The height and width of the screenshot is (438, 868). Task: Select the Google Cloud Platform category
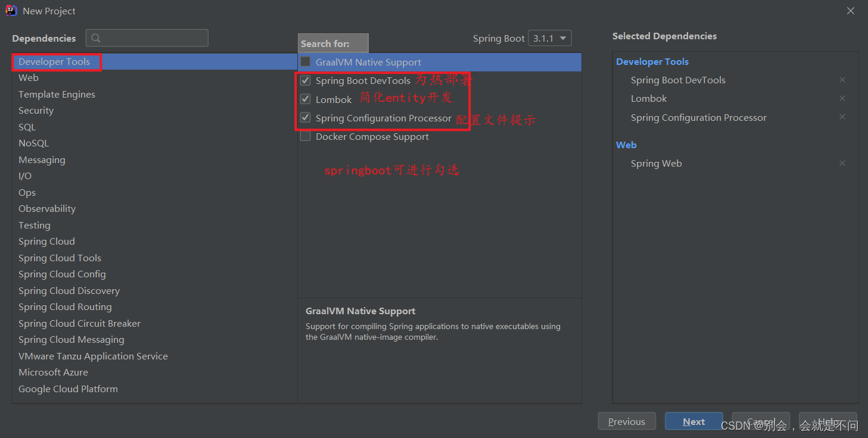(154, 389)
